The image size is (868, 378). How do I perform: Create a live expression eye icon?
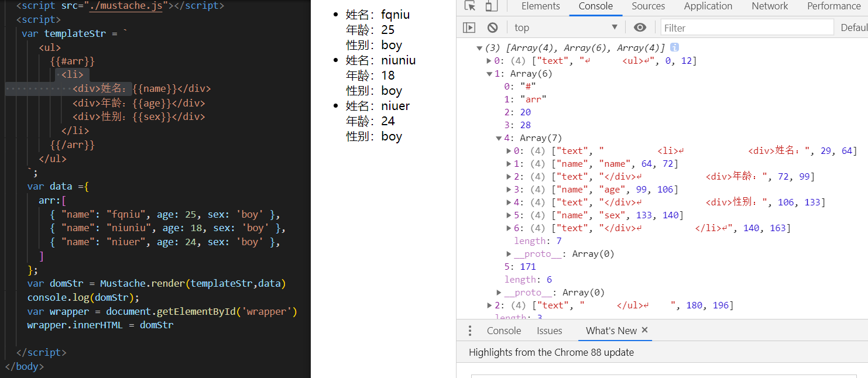[640, 28]
